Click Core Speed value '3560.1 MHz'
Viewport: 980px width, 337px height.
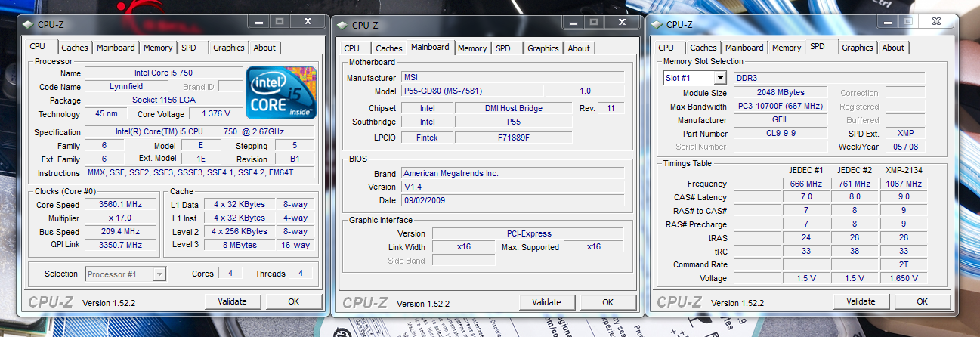coord(120,205)
